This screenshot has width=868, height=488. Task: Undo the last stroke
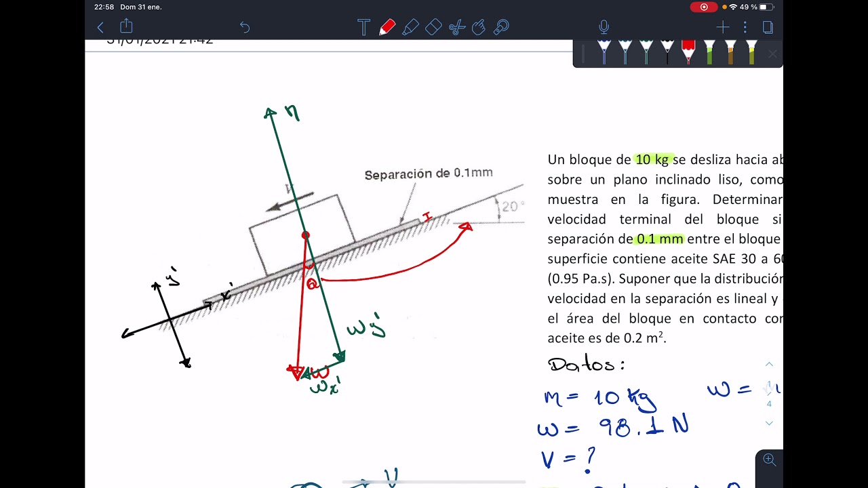[x=245, y=27]
